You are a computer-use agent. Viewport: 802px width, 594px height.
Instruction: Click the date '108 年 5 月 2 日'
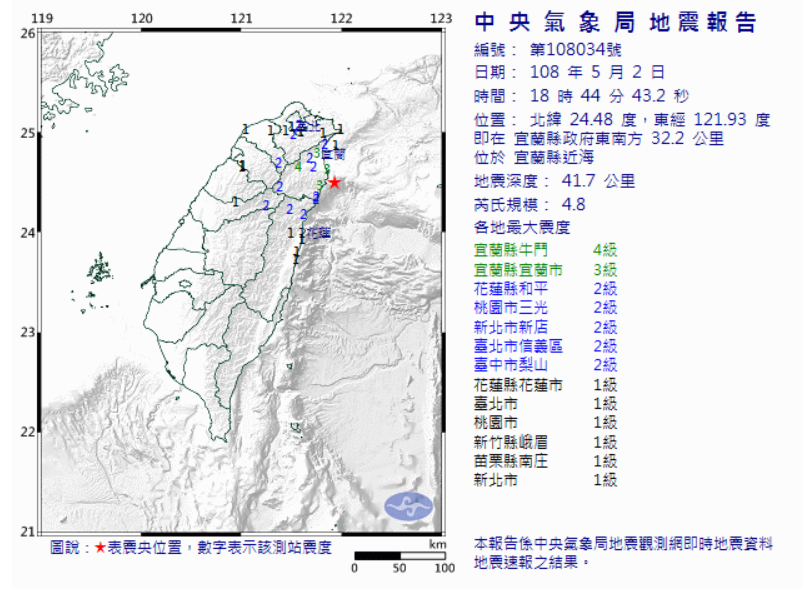[597, 72]
